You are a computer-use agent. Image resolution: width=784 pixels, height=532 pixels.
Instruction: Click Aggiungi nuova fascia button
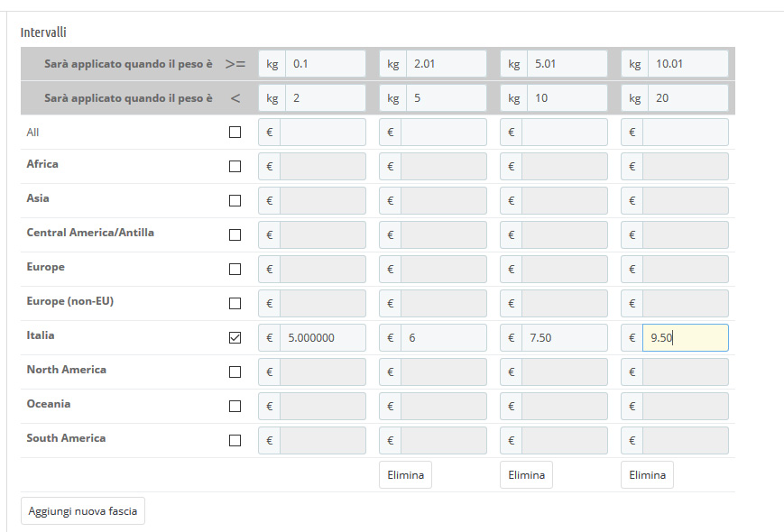(x=82, y=510)
